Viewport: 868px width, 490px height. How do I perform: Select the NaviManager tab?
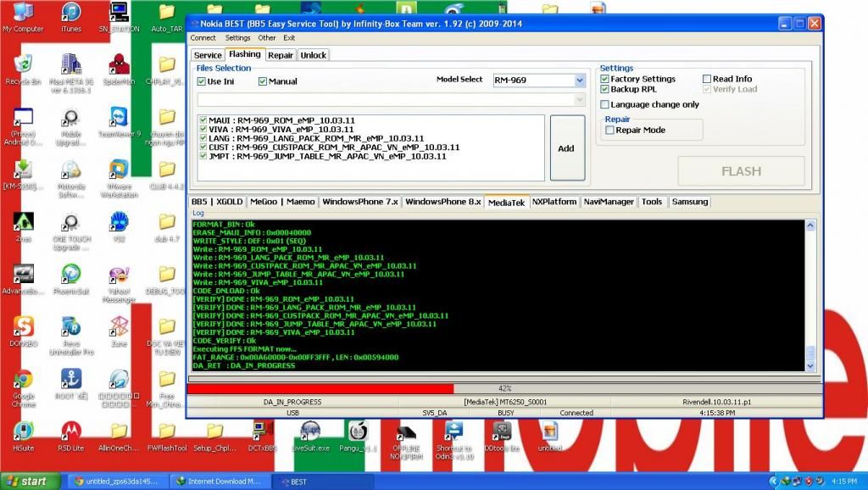click(x=609, y=202)
